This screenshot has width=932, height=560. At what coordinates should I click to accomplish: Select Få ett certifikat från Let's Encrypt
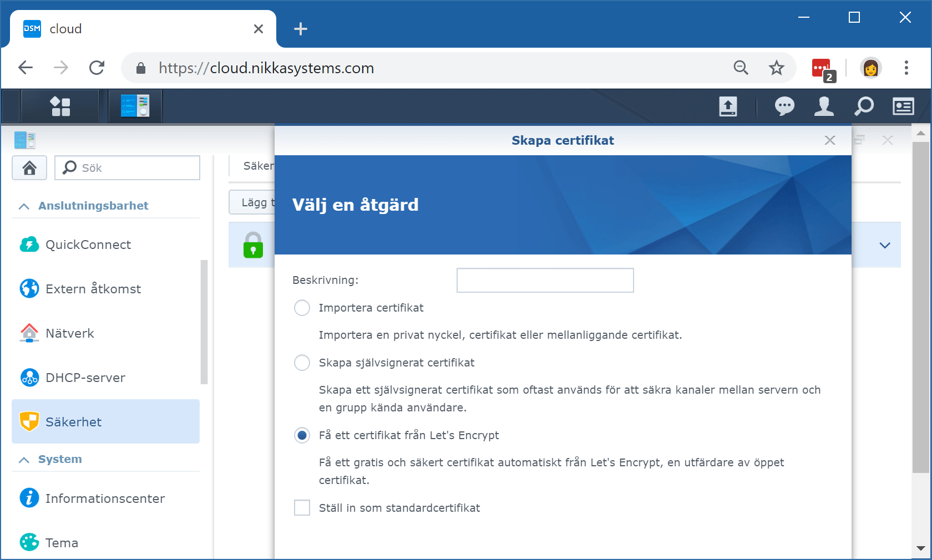point(302,435)
